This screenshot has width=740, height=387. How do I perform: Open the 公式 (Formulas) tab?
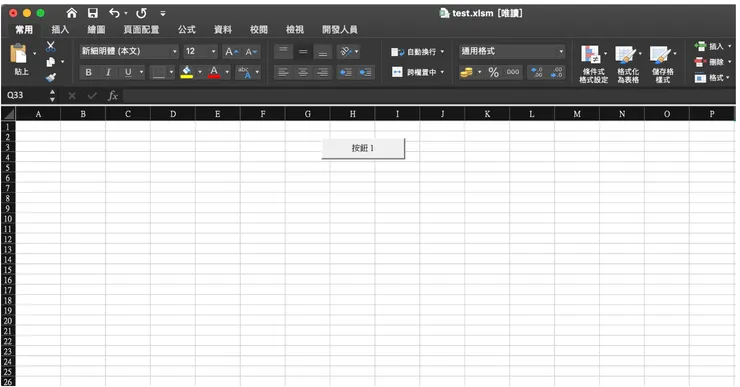tap(186, 30)
